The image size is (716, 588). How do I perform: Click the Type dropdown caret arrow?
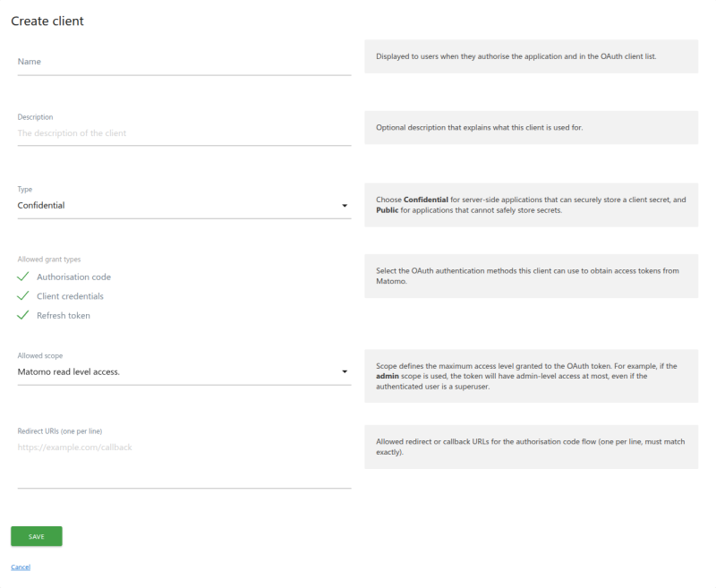tap(345, 205)
